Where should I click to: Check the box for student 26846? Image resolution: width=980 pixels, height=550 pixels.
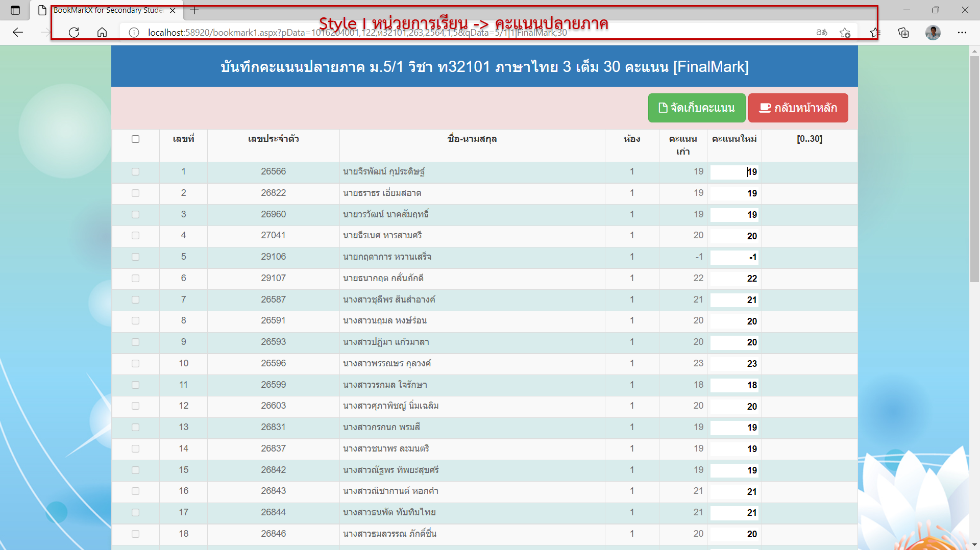135,534
